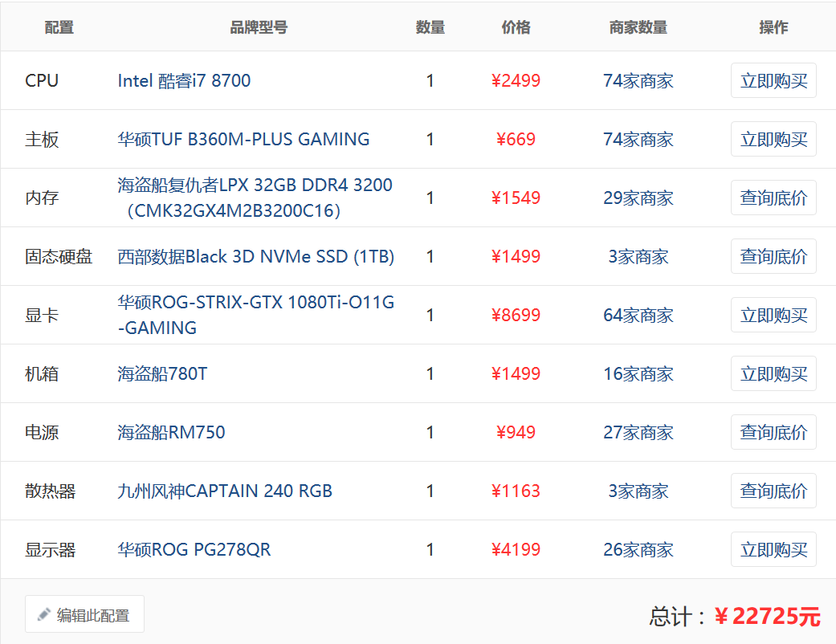
Task: Open the Intel 酷睿i7 8700 product link
Action: coord(184,80)
